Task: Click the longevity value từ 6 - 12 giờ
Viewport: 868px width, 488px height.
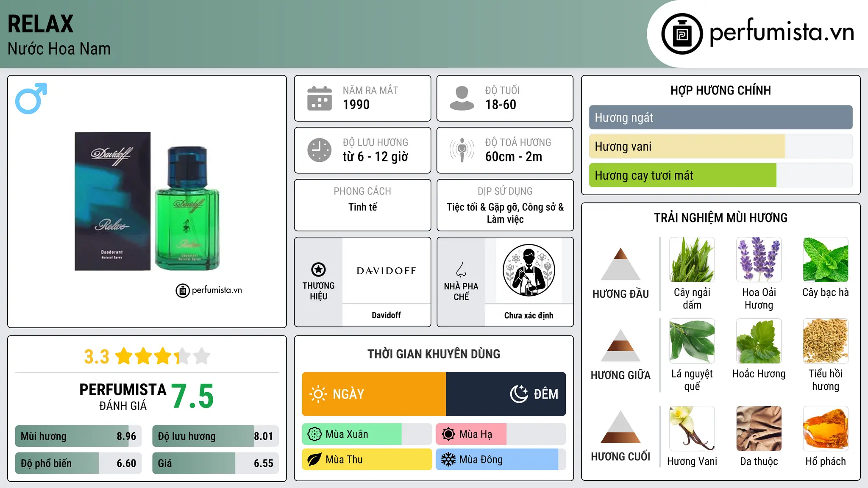Action: 376,157
